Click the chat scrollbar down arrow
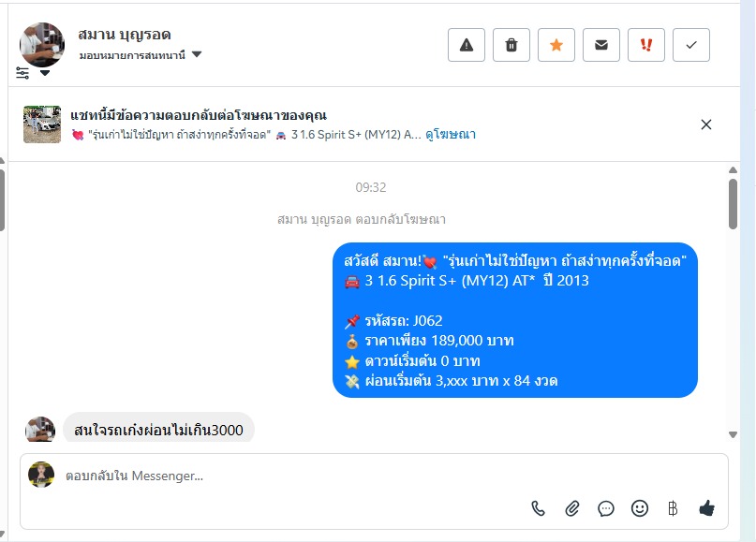Image resolution: width=756 pixels, height=542 pixels. pyautogui.click(x=733, y=434)
